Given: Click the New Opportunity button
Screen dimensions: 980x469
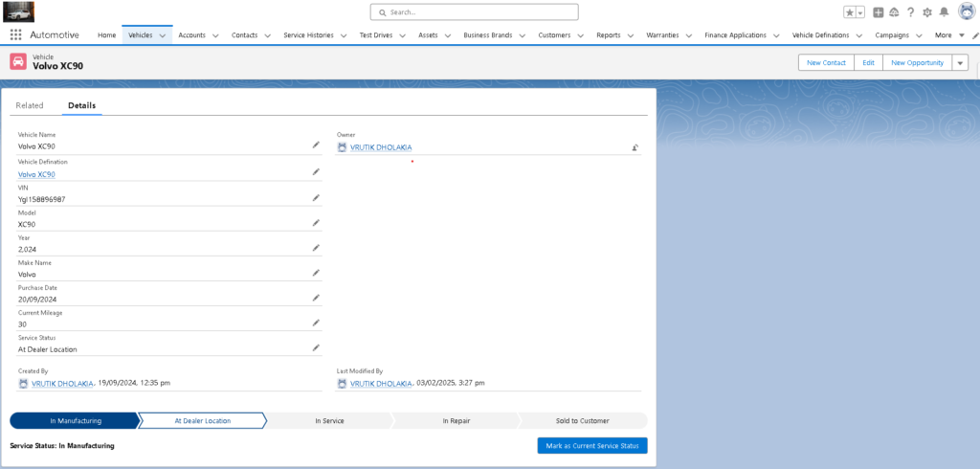Looking at the screenshot, I should tap(917, 62).
